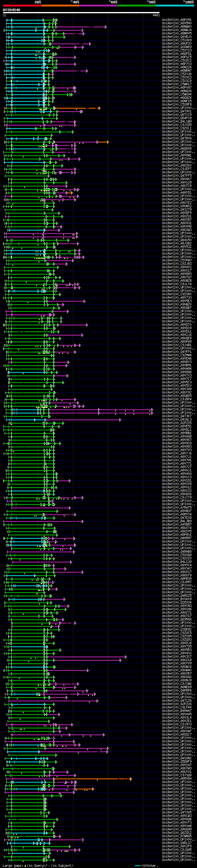Select hit UniRef100_Q4VBJ0
197x868 pixels.
(177, 37)
